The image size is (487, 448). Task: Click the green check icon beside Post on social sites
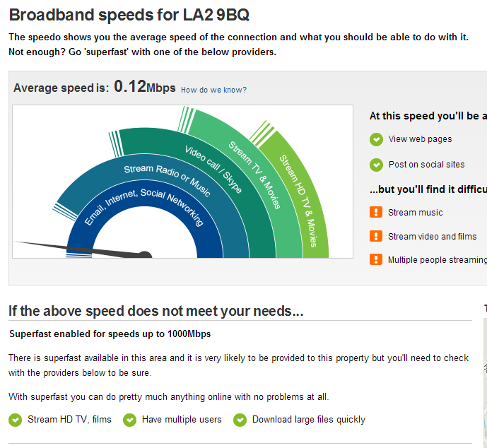(x=376, y=165)
